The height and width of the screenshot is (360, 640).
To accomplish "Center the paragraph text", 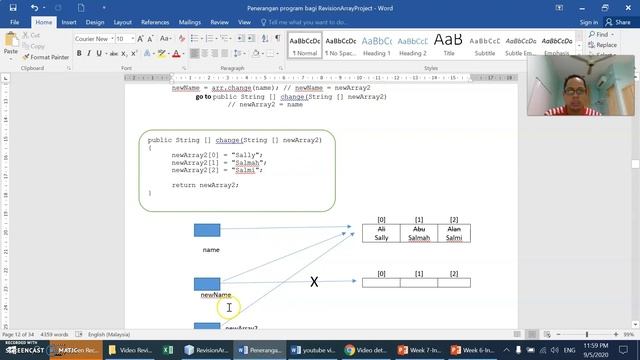I will (204, 53).
